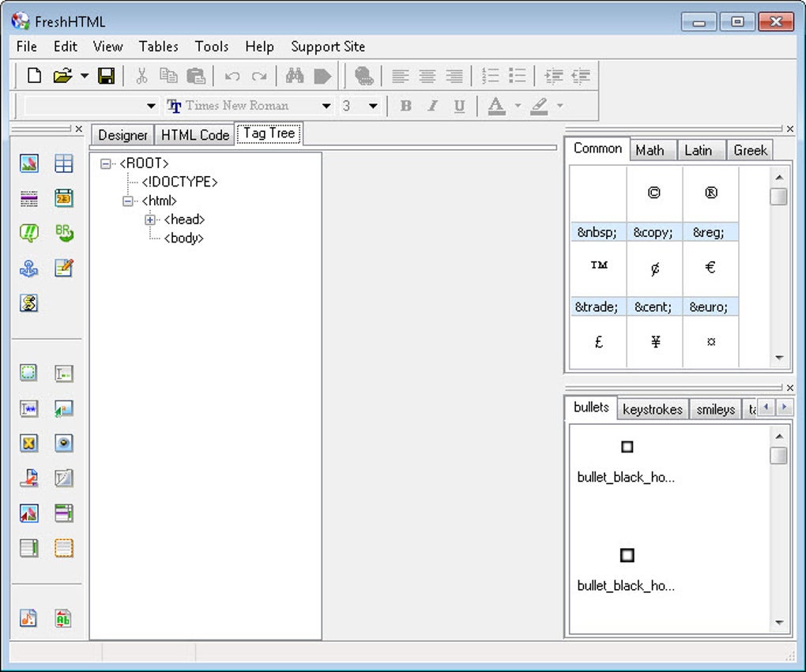Click the paste clipboard icon
806x672 pixels.
tap(196, 76)
